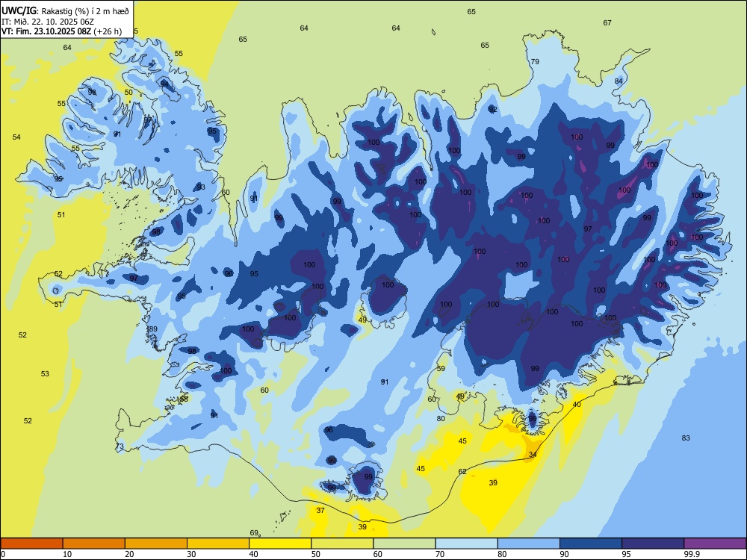Click the '54' value at the far west

pyautogui.click(x=16, y=137)
